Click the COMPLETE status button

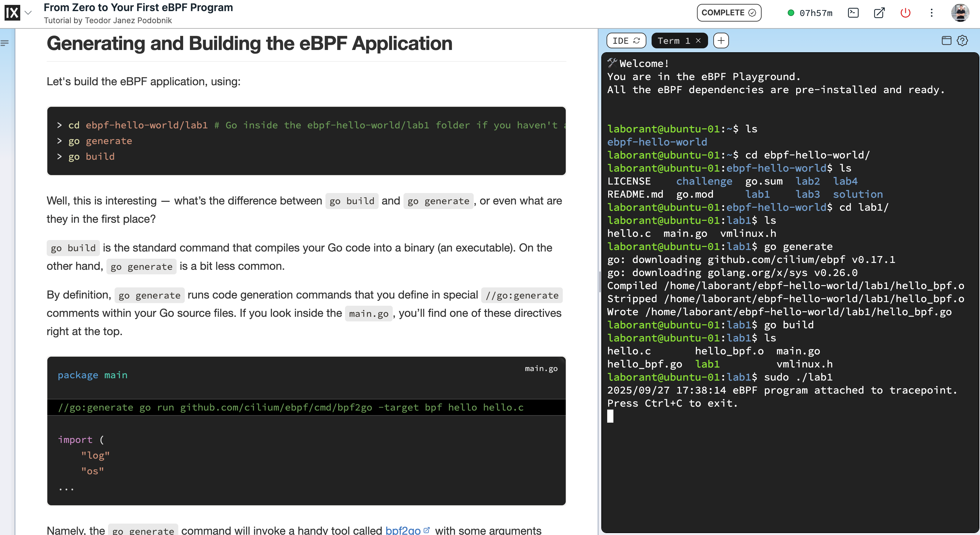tap(729, 12)
